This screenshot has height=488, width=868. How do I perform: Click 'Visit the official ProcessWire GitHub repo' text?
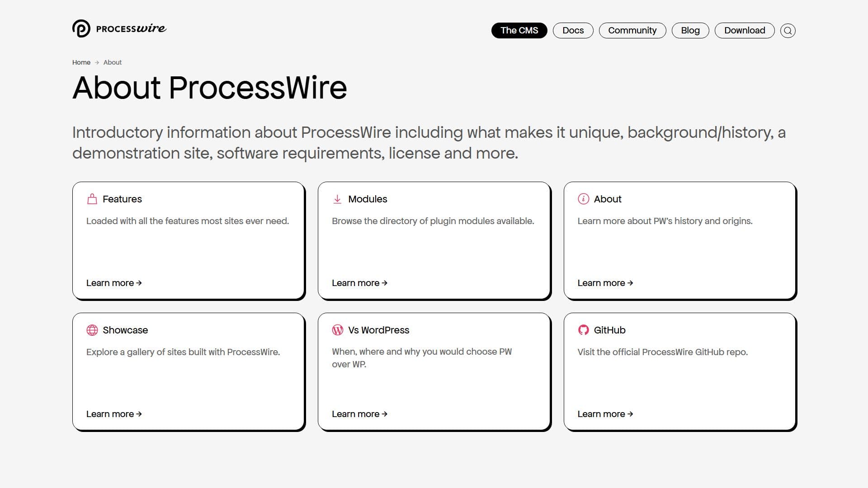pyautogui.click(x=662, y=352)
